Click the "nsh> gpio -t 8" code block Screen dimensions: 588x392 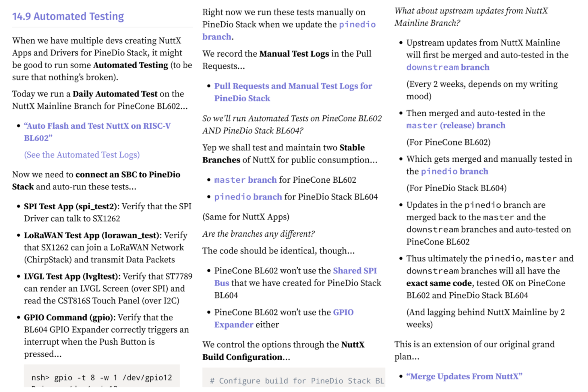coord(102,377)
